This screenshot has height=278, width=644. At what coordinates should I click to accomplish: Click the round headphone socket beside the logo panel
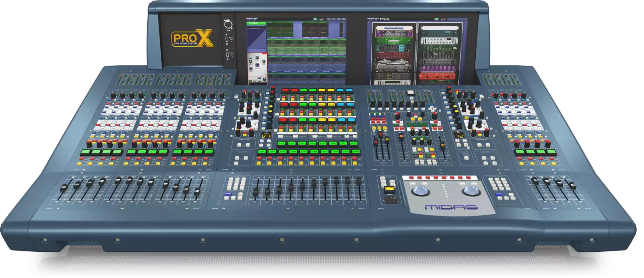pos(228,24)
